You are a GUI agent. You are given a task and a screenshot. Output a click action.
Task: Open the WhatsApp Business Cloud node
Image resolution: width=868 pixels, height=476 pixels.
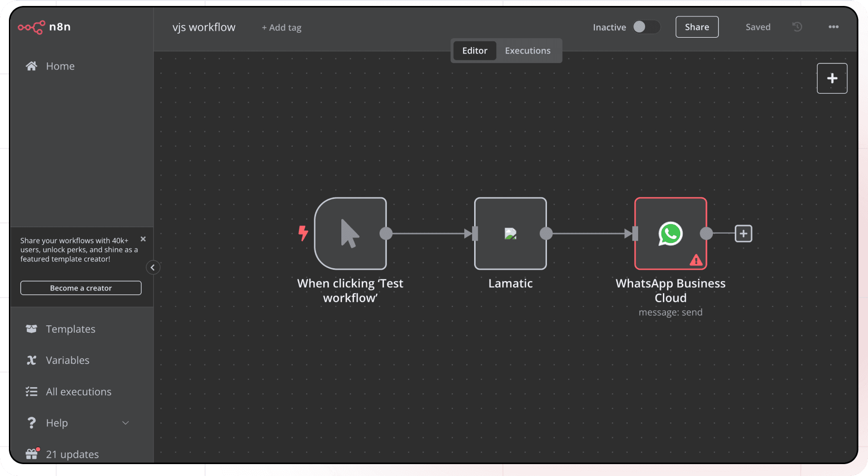tap(670, 234)
